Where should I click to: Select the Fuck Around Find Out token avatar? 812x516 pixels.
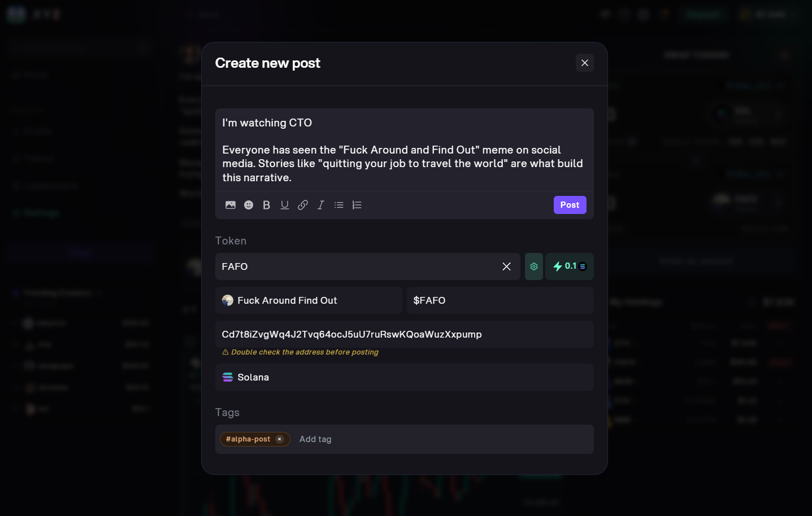[228, 300]
